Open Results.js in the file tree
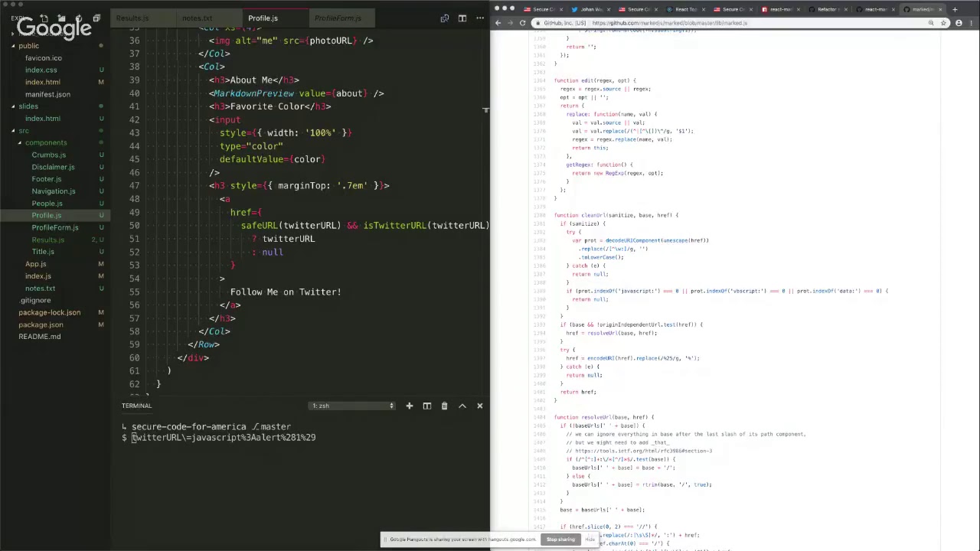 tap(47, 240)
